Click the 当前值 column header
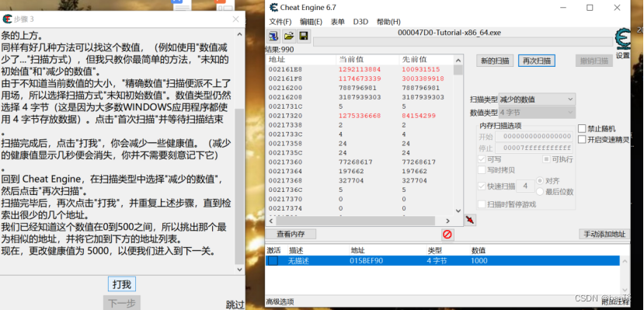This screenshot has height=310, width=644. [367, 60]
